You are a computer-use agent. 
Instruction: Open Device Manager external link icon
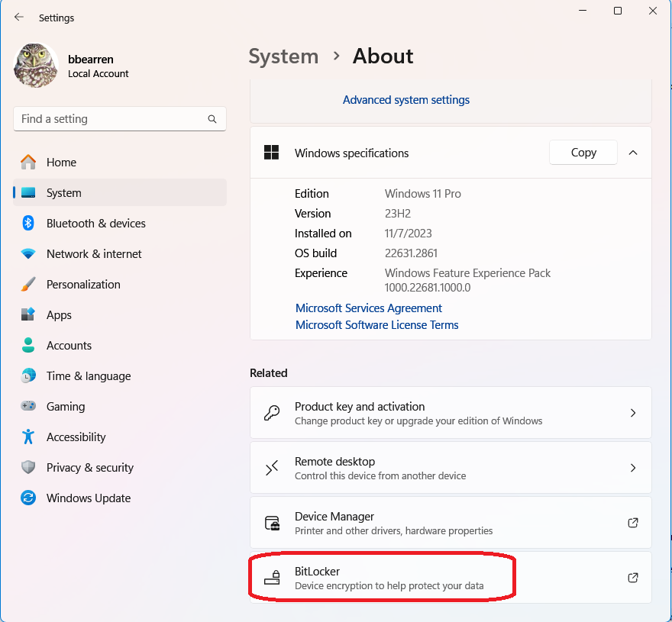point(633,523)
